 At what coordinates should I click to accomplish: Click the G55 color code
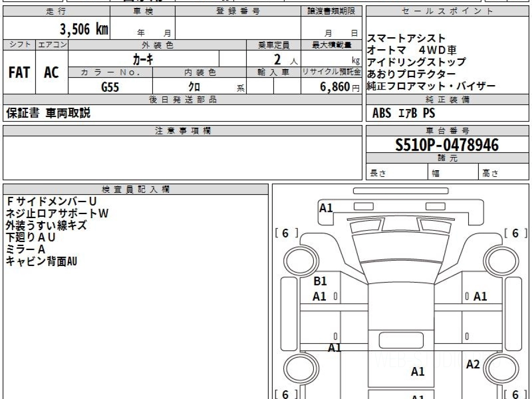[x=110, y=87]
